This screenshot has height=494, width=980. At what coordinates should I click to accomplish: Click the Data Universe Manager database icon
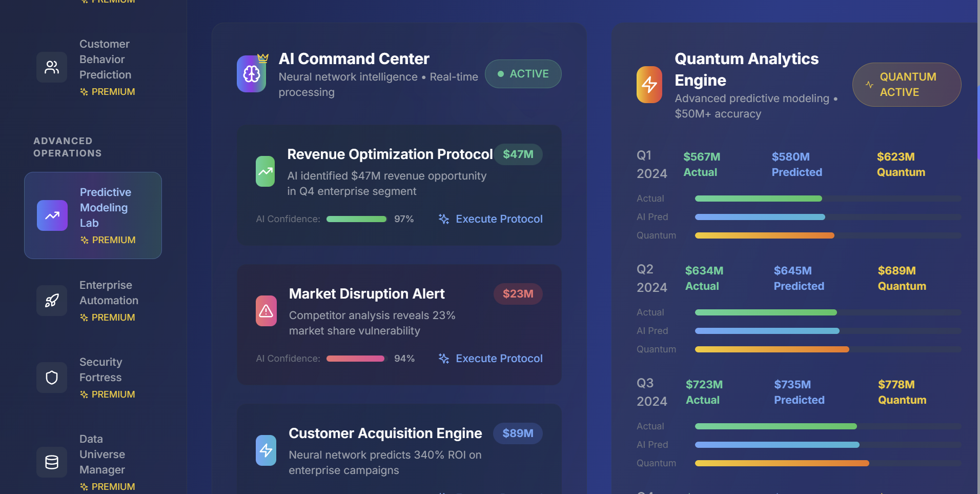pos(52,462)
